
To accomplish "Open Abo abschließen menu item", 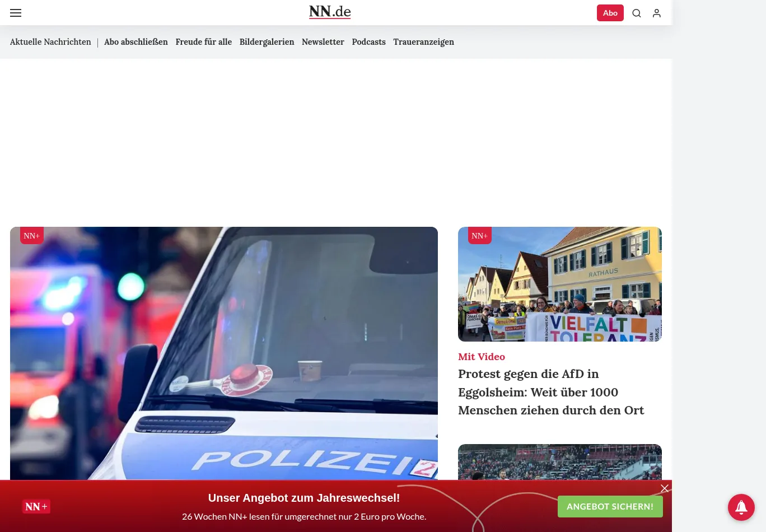I will pos(136,42).
